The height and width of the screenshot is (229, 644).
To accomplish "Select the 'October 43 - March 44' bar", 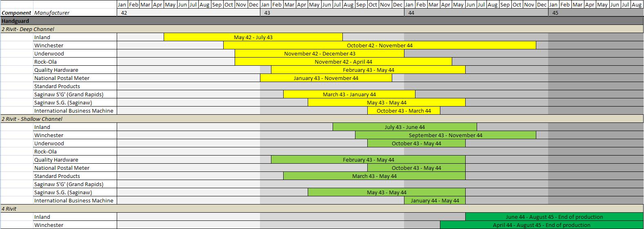I will [404, 111].
